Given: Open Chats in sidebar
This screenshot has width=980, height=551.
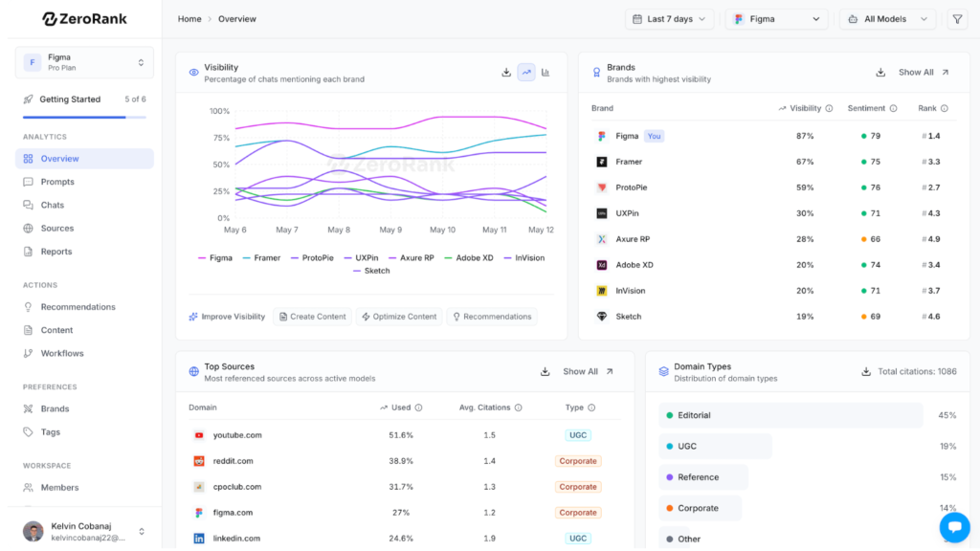Looking at the screenshot, I should (x=84, y=205).
